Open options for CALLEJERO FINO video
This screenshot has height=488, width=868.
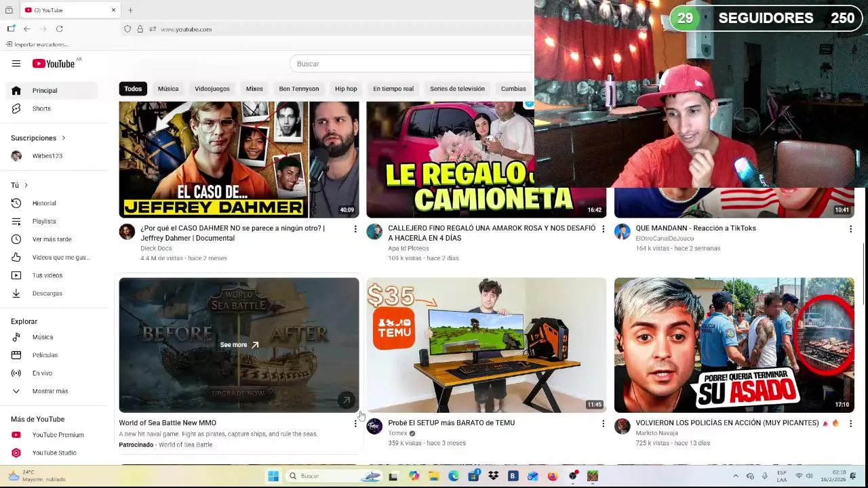pos(603,229)
